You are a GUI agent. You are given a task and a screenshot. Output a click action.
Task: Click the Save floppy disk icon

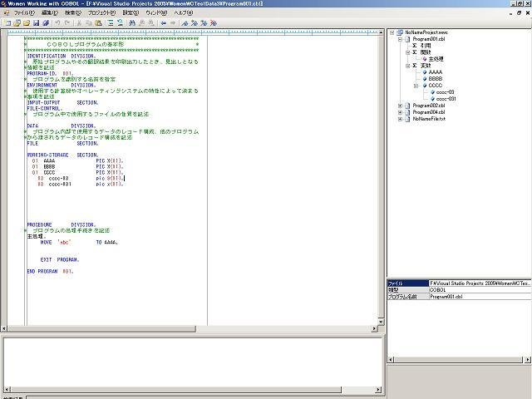(x=36, y=23)
